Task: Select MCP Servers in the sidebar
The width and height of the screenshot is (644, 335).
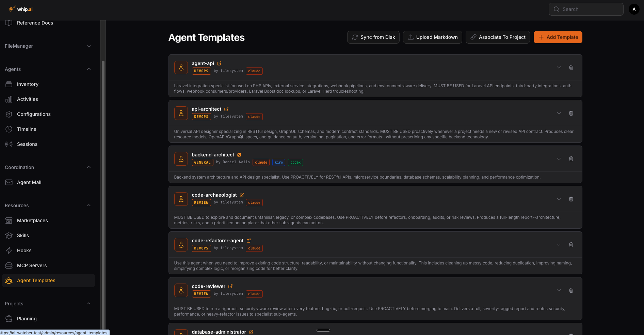Action: [x=32, y=265]
